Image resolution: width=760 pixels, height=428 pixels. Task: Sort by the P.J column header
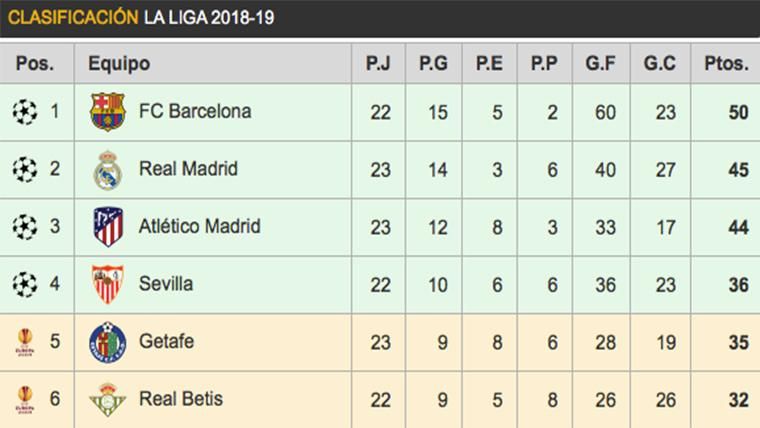[377, 64]
